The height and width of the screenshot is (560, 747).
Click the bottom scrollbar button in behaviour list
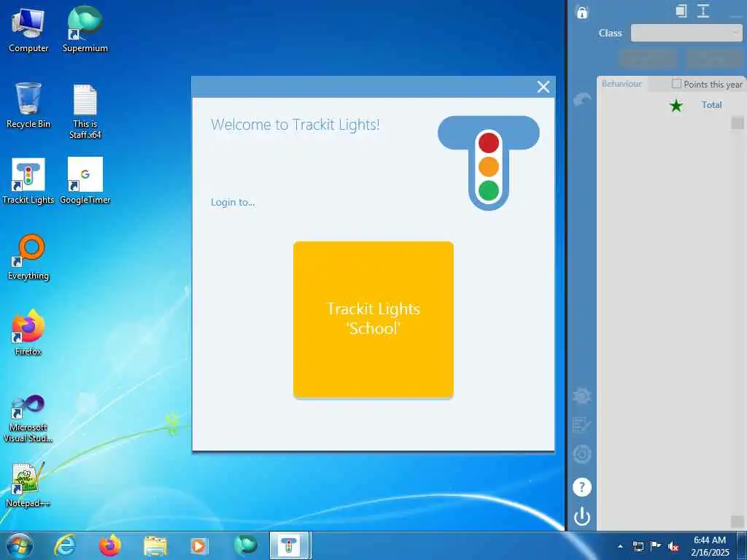point(737,521)
